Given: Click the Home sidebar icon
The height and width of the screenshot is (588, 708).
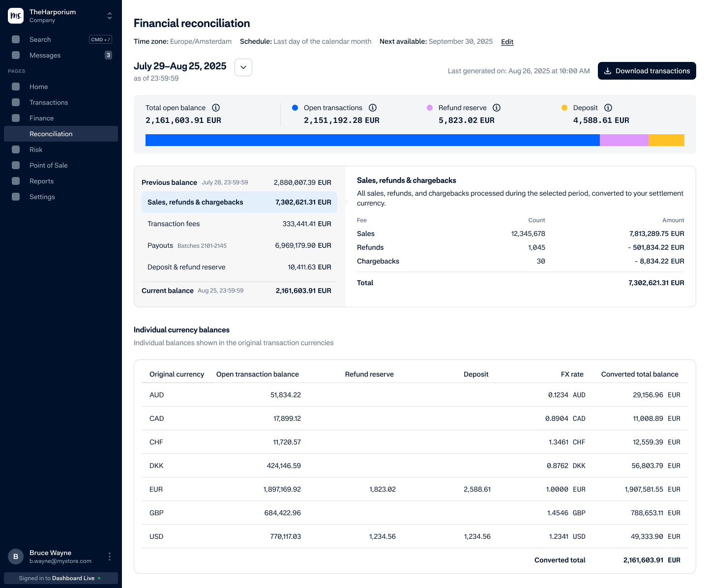Looking at the screenshot, I should 16,87.
